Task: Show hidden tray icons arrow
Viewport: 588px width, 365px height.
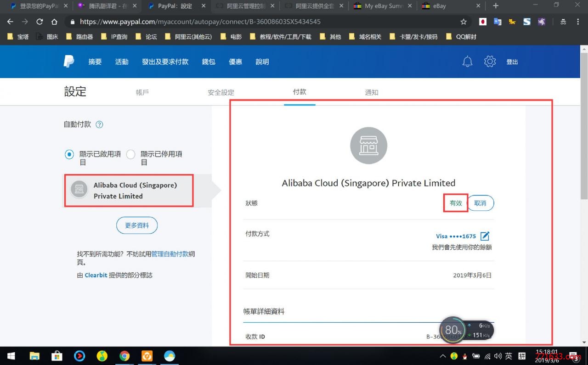Action: 443,356
